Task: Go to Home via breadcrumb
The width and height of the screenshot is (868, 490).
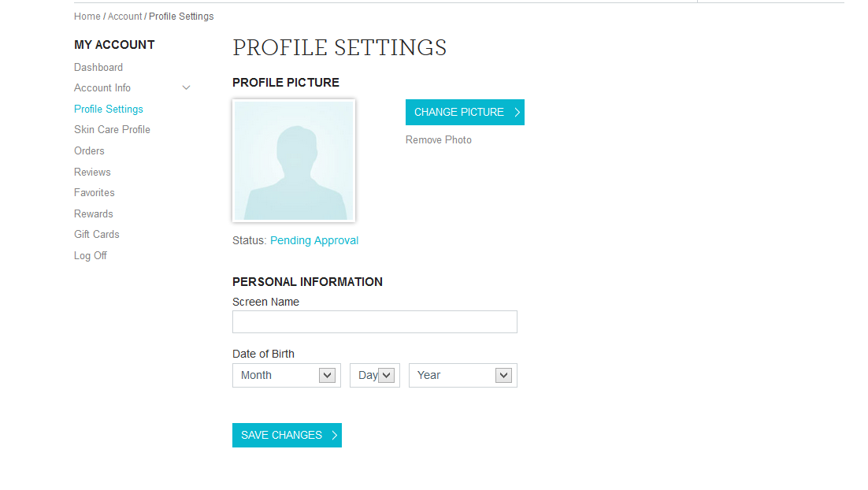Action: tap(87, 17)
